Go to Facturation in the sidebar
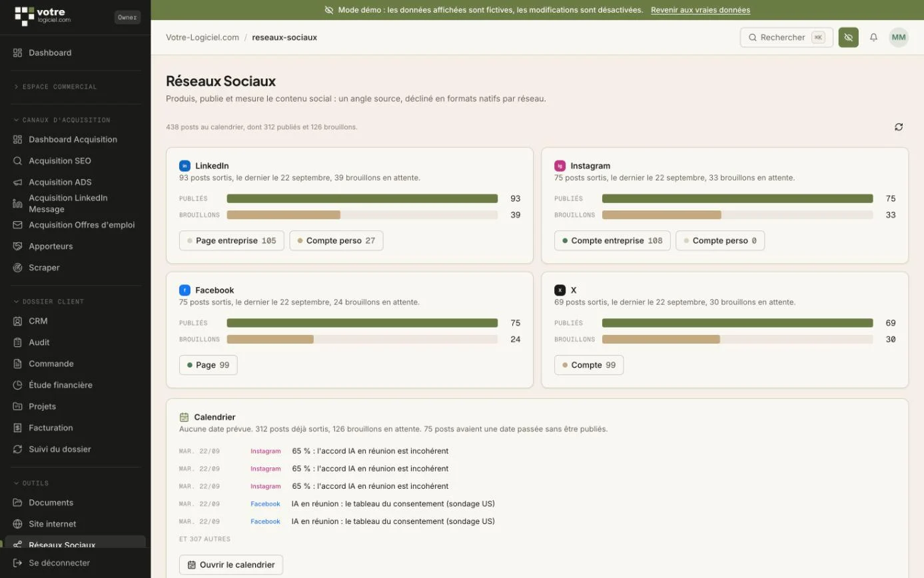This screenshot has width=924, height=578. point(75,428)
